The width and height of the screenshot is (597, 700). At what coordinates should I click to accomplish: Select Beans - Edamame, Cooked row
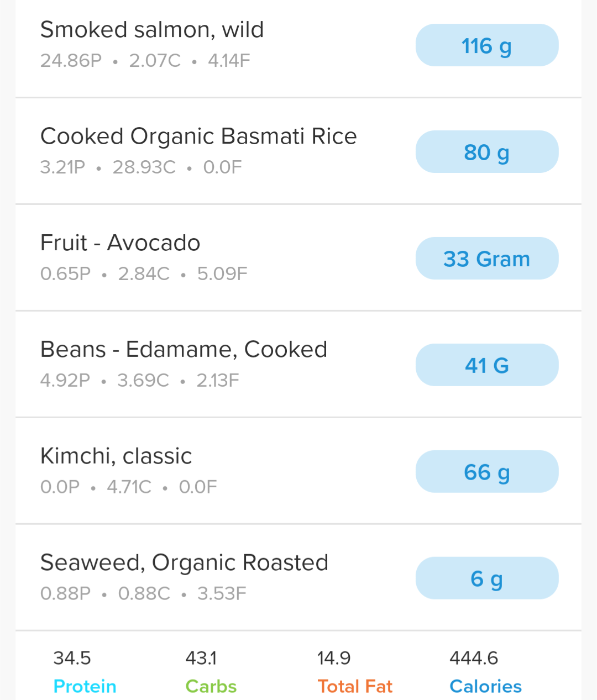[x=184, y=350]
